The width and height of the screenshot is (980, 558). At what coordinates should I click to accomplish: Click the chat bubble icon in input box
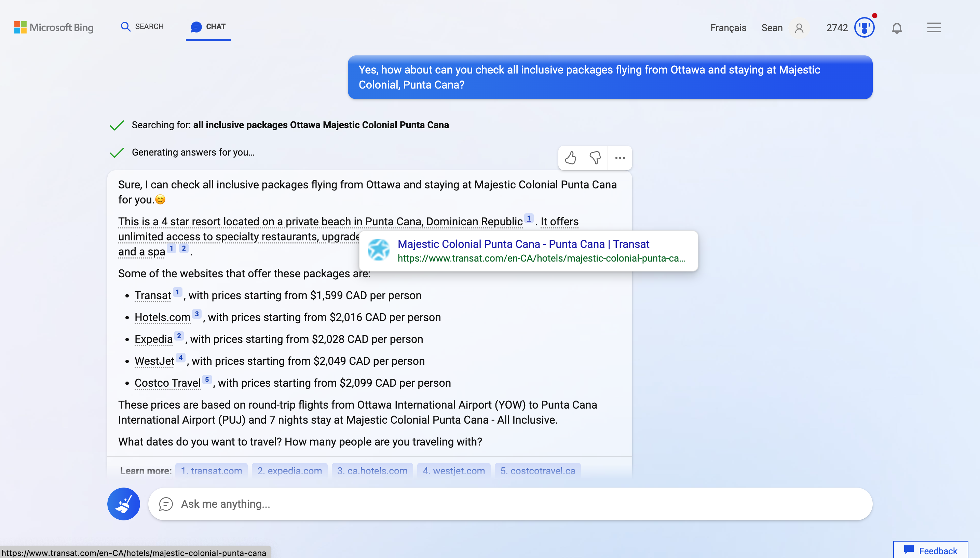point(166,504)
